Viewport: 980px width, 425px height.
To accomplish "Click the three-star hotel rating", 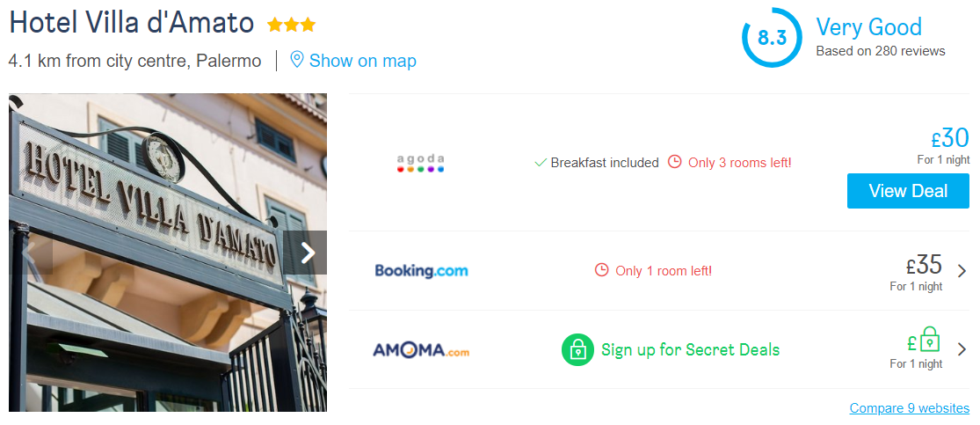I will (x=291, y=25).
